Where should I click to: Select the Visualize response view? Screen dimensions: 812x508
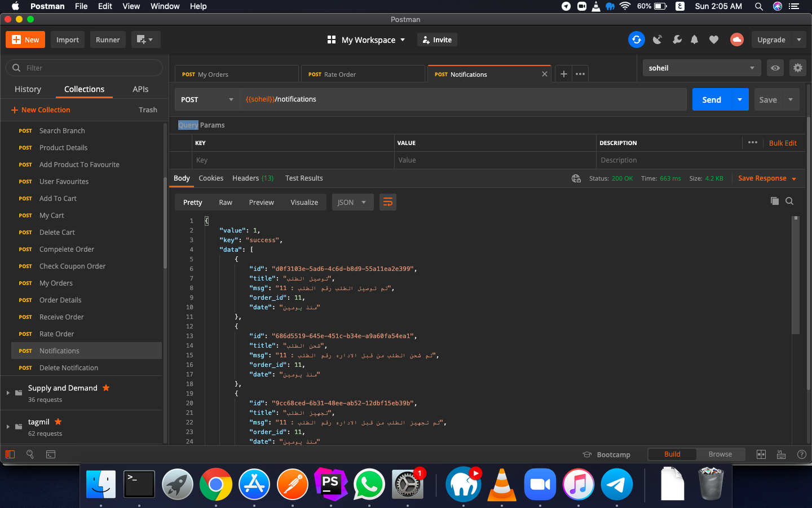(x=304, y=202)
